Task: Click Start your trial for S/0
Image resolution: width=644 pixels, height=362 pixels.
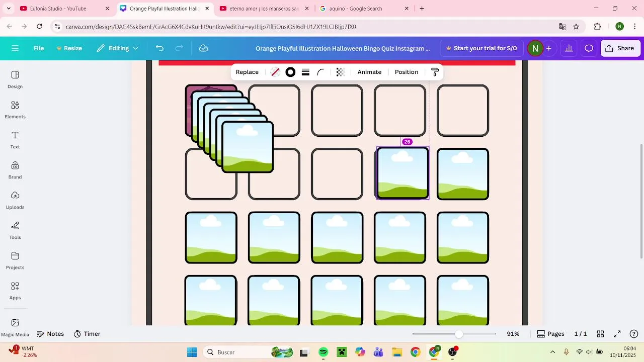Action: click(481, 48)
